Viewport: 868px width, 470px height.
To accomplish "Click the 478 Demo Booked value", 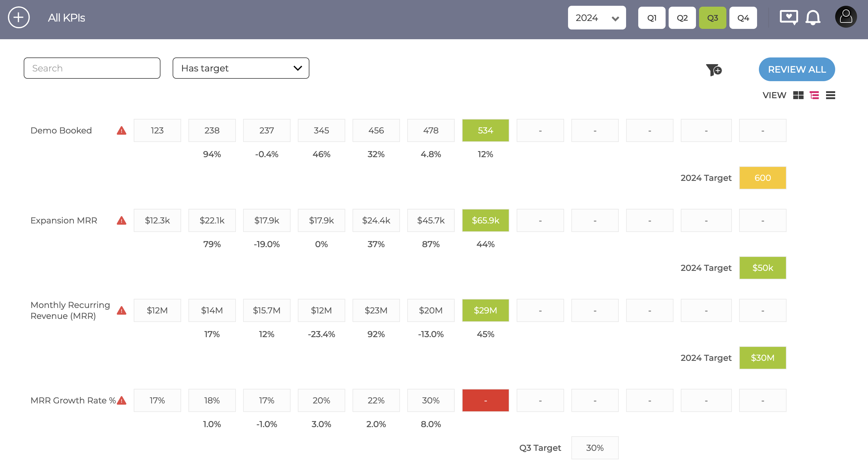I will 431,130.
